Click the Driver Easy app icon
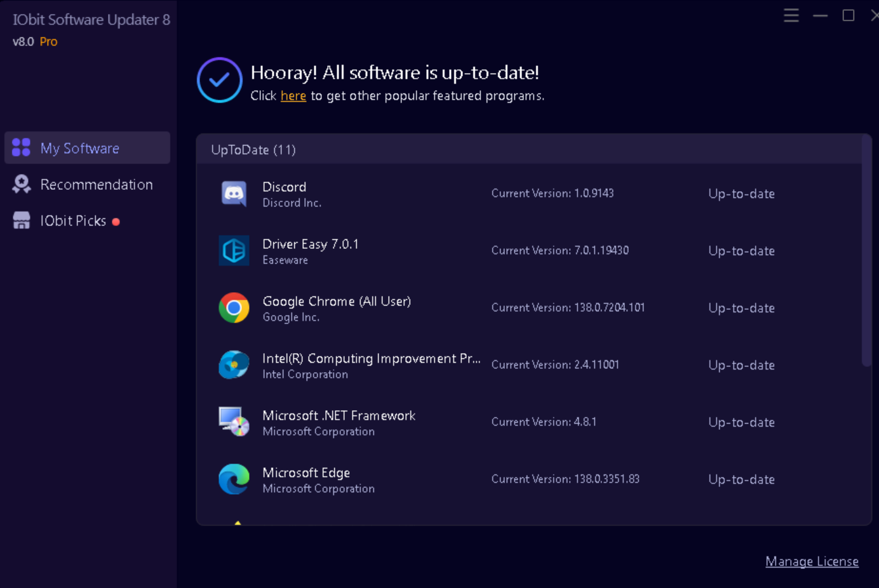Screen dimensions: 879x588 click(234, 250)
